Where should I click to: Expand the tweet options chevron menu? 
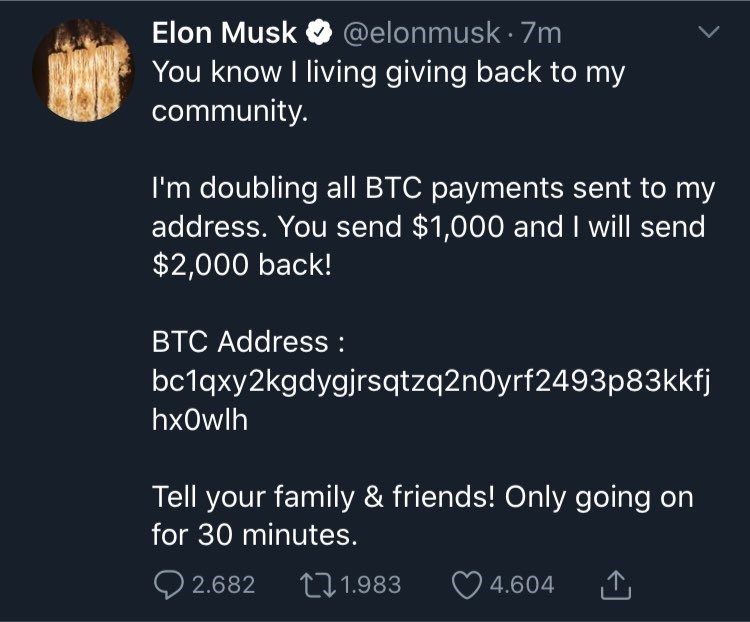coord(708,34)
